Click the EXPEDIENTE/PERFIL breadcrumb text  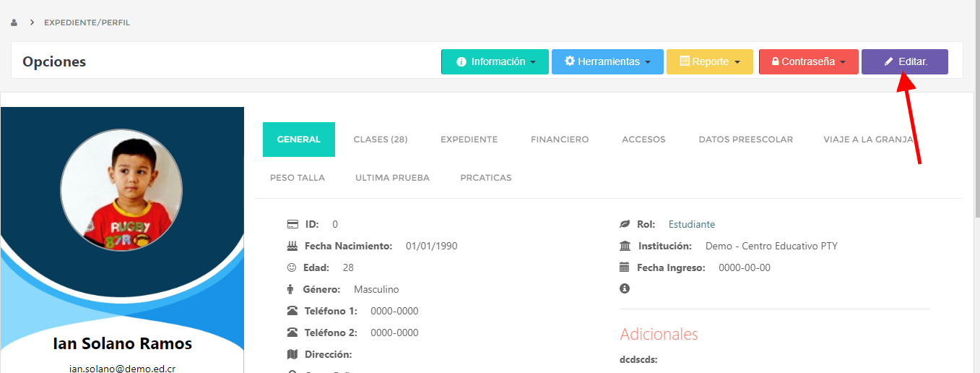(x=87, y=22)
